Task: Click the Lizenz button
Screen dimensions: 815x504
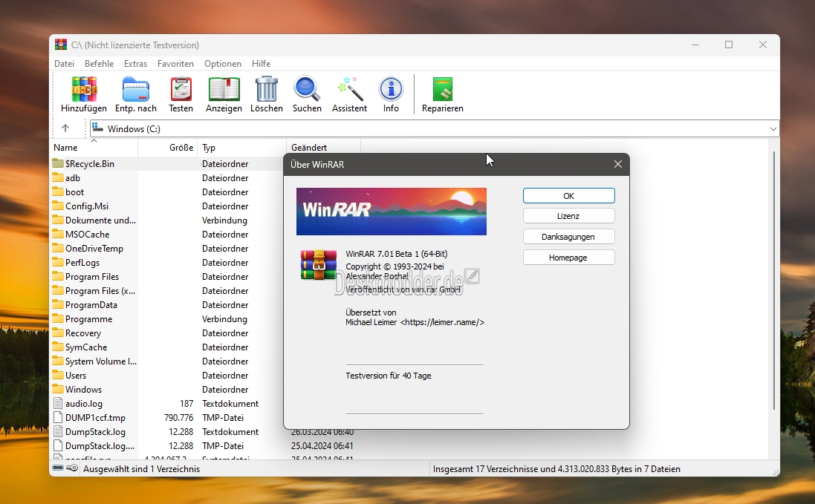Action: click(568, 216)
